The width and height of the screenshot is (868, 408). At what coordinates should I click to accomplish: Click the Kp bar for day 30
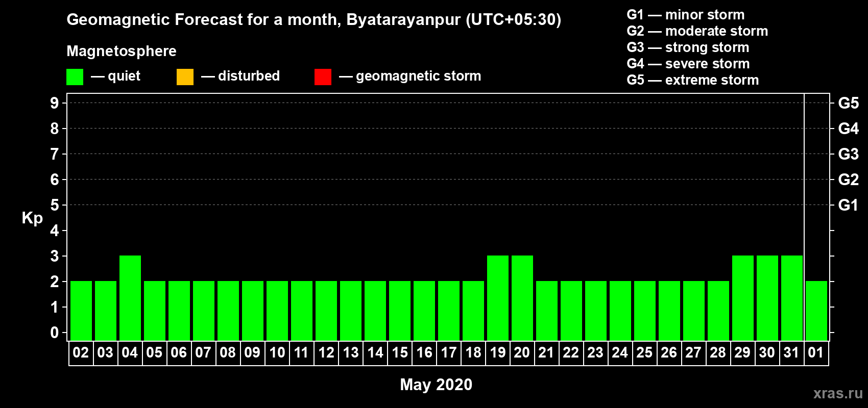click(767, 298)
